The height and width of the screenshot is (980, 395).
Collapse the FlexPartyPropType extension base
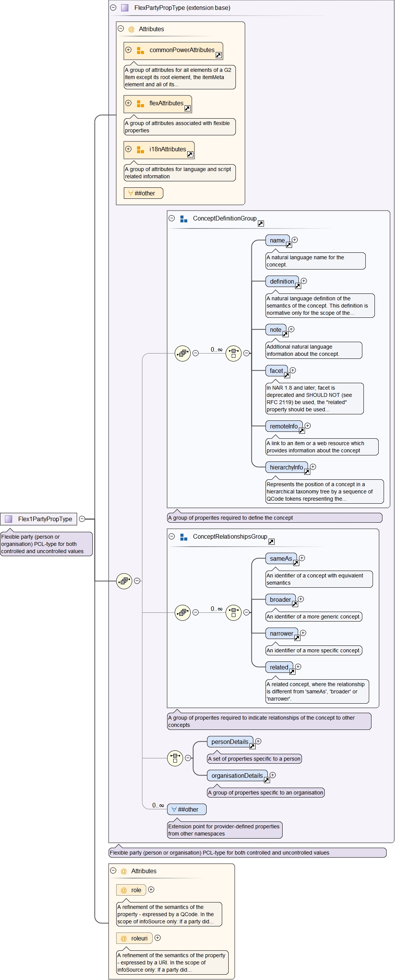click(x=113, y=8)
